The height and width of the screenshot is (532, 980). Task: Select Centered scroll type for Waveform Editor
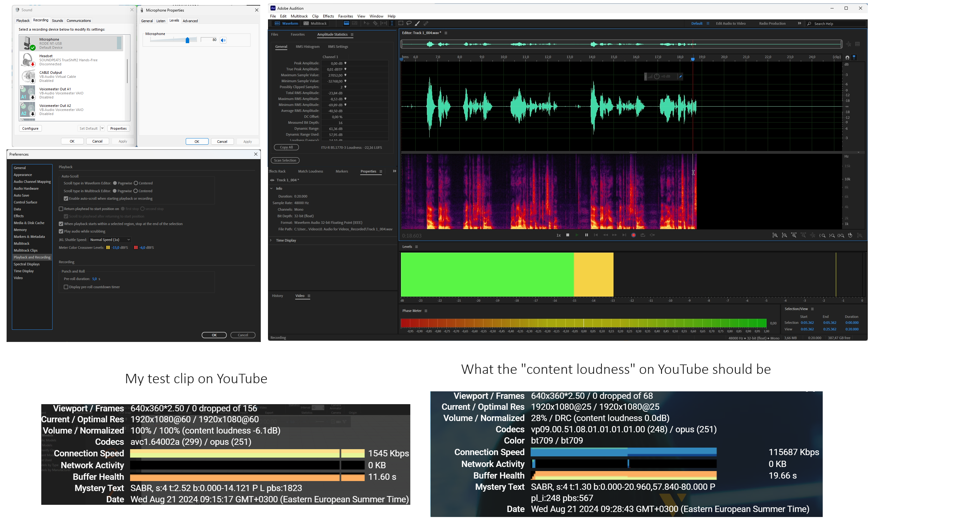tap(136, 183)
